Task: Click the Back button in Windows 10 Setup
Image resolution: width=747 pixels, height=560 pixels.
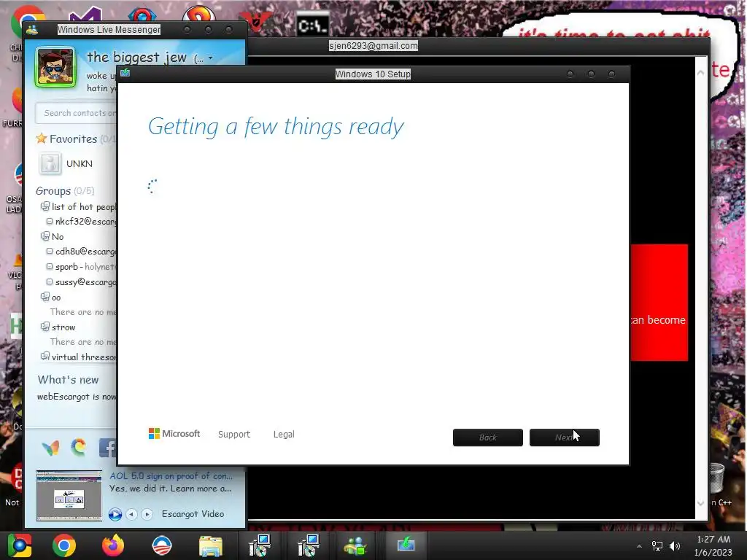Action: [x=488, y=437]
